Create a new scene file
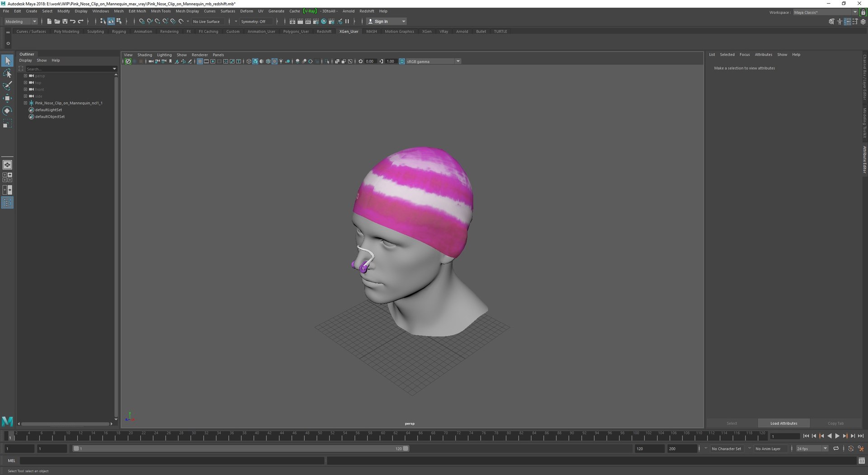 (49, 21)
